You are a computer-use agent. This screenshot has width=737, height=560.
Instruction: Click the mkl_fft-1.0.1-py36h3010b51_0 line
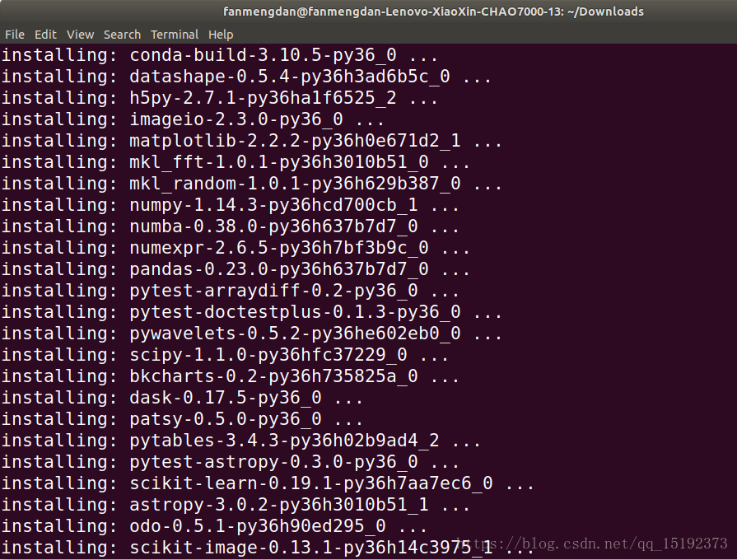pos(236,162)
